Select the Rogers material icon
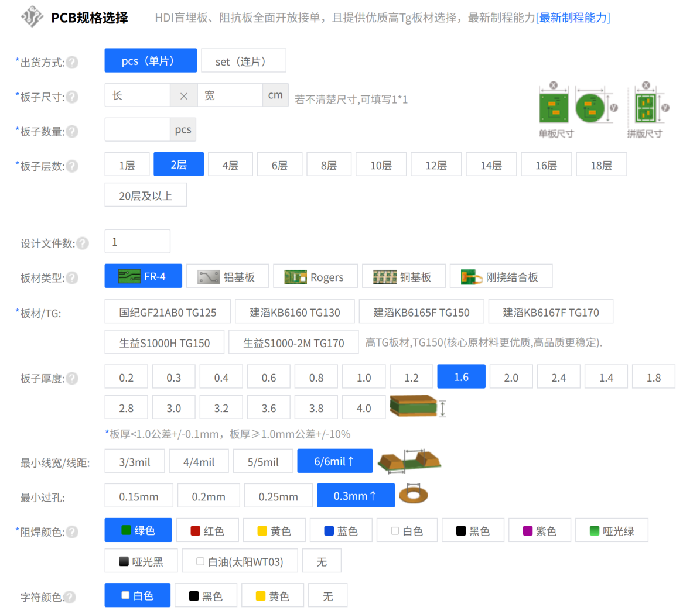This screenshot has width=700, height=614. point(295,276)
